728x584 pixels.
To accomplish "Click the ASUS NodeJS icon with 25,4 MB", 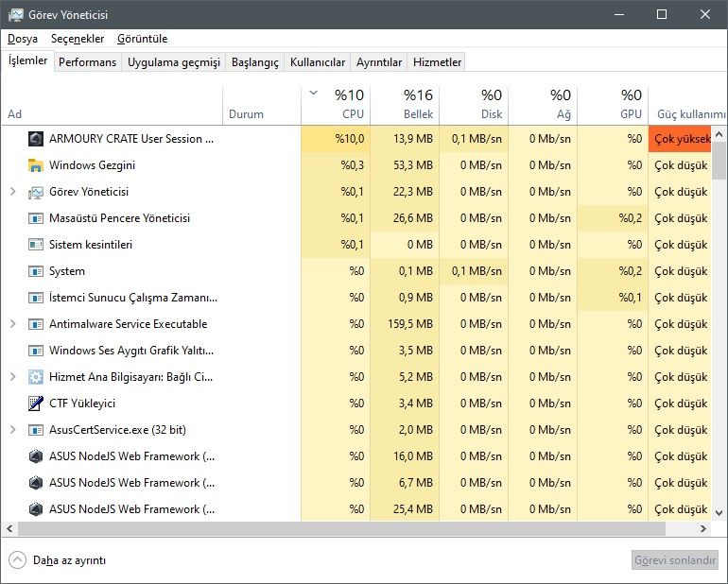I will [36, 509].
